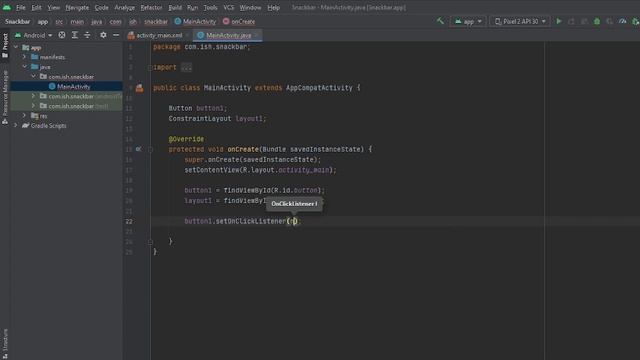Open the Structure side tab

coord(5,344)
